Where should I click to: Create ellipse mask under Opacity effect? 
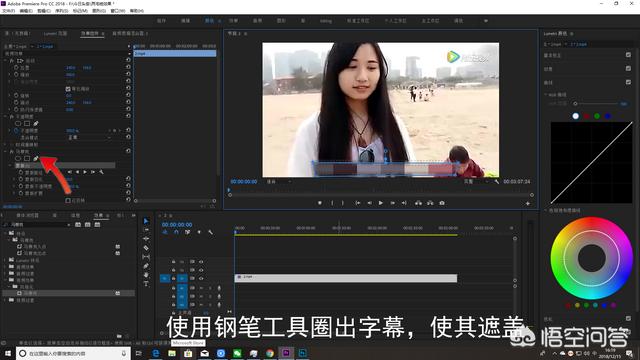pos(18,123)
